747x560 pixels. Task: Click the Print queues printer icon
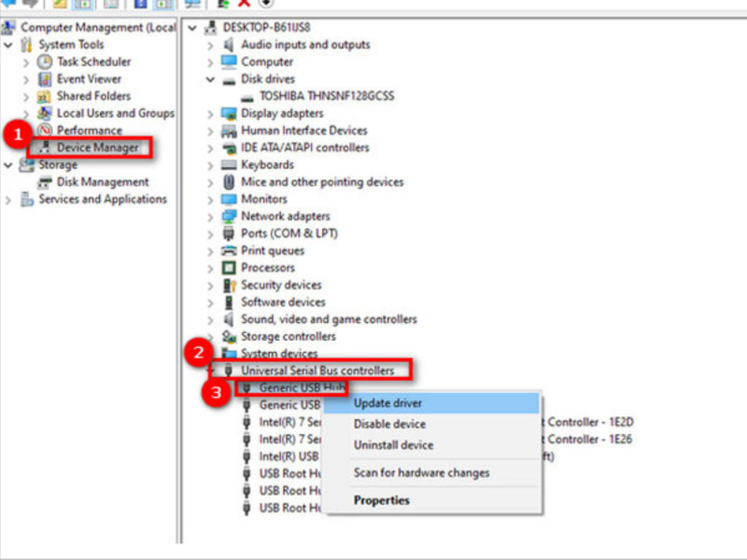(229, 251)
